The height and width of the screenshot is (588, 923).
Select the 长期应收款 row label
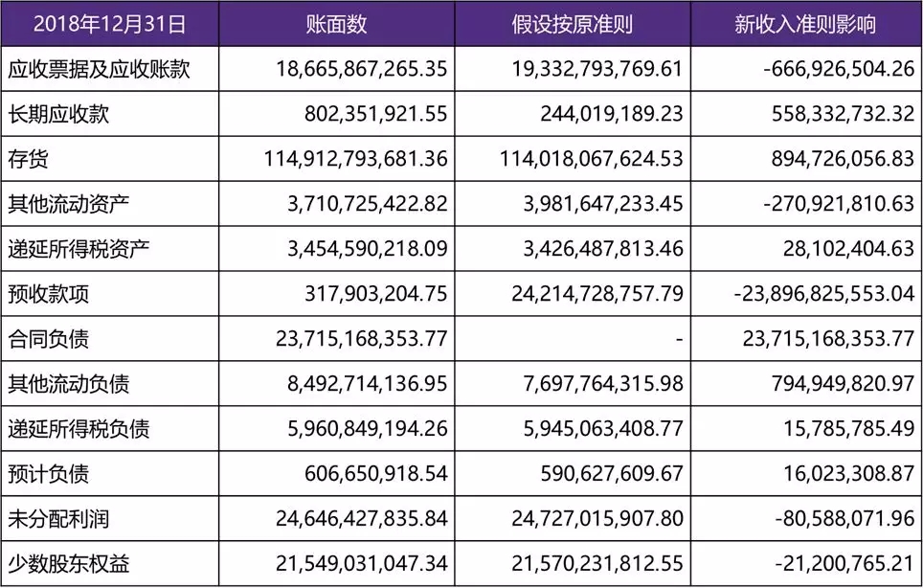tap(58, 114)
